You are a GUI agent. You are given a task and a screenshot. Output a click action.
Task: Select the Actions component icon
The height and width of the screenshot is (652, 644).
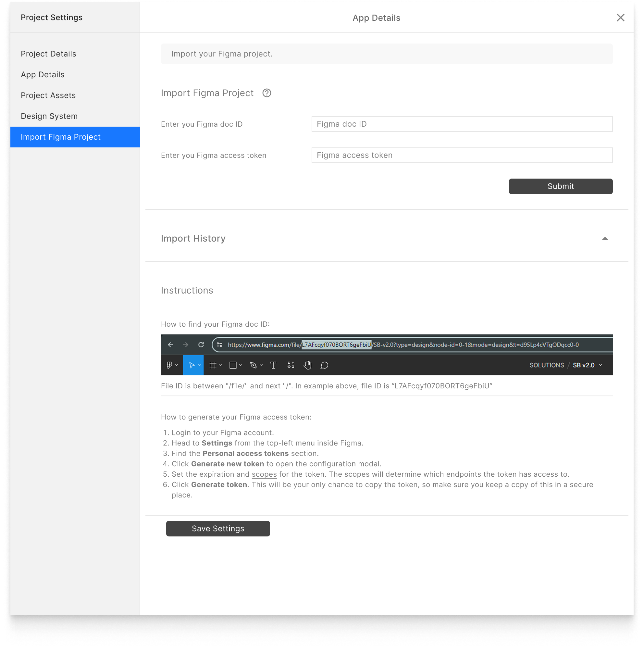(x=291, y=365)
